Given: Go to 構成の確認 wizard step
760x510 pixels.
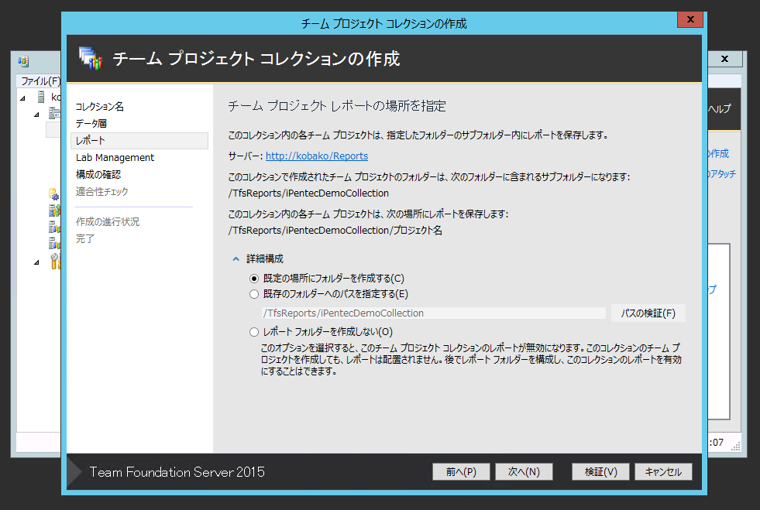Looking at the screenshot, I should [x=98, y=175].
